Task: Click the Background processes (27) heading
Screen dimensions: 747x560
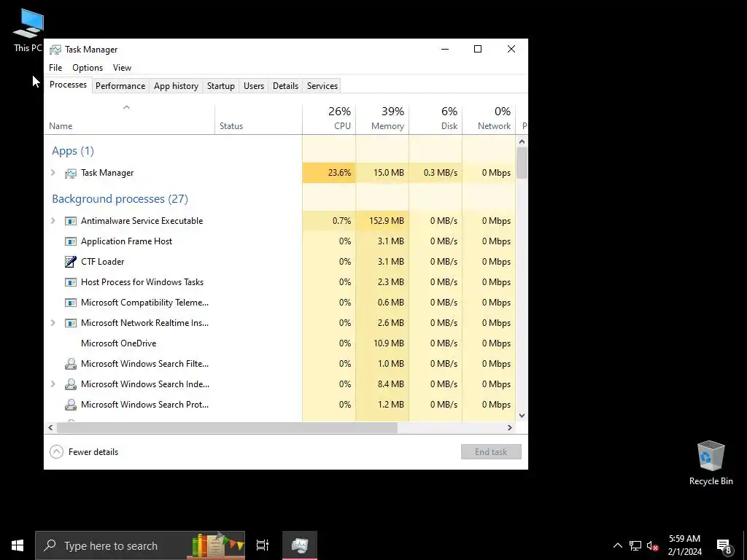Action: coord(120,199)
